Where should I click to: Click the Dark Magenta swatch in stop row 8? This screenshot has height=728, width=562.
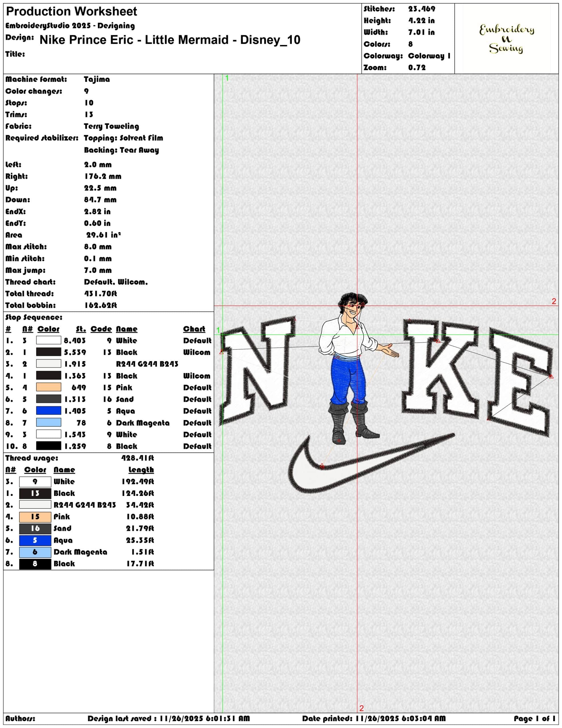coord(49,423)
